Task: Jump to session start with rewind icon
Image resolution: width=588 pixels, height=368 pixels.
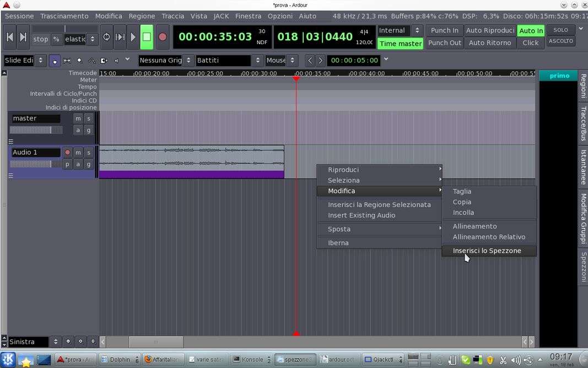Action: [10, 37]
